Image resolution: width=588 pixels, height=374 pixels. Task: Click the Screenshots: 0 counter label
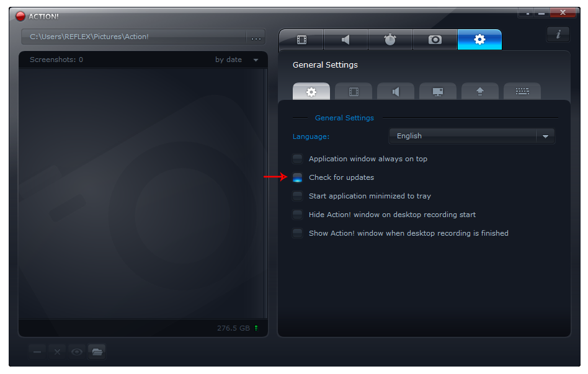[x=56, y=60]
